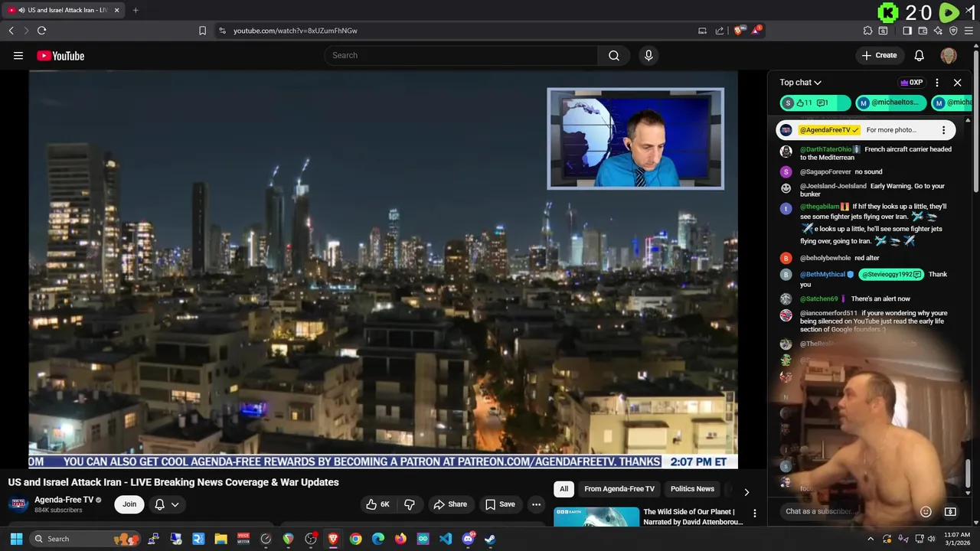
Task: Open more actions under the video
Action: coord(537,504)
